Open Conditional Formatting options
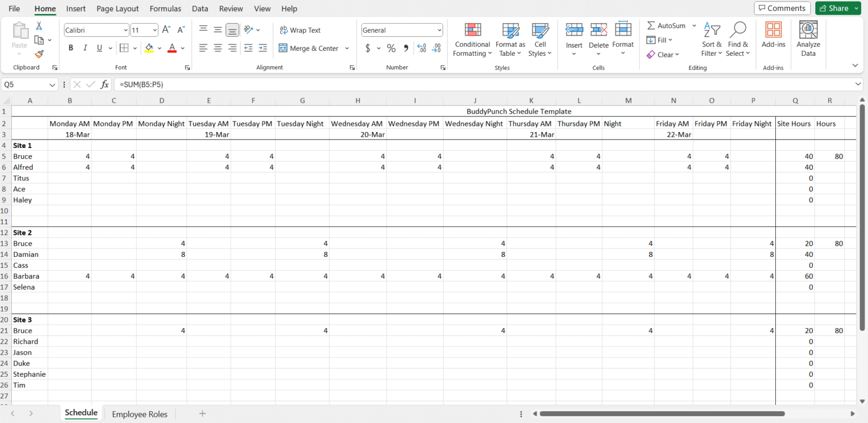 tap(472, 40)
